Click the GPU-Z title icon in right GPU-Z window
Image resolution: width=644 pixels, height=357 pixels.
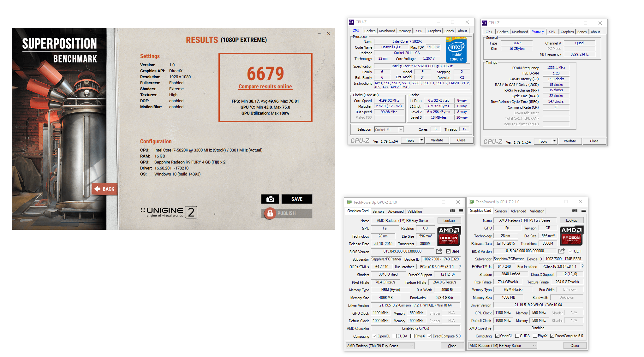tap(472, 202)
